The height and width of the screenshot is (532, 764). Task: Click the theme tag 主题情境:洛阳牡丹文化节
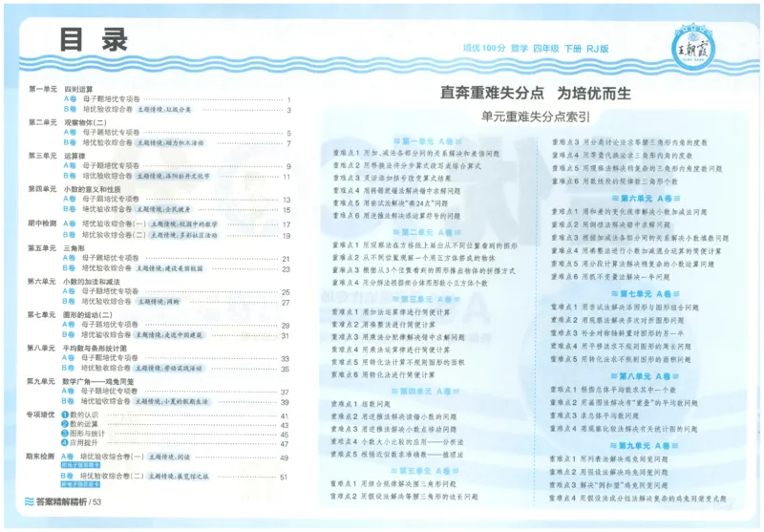(x=173, y=176)
